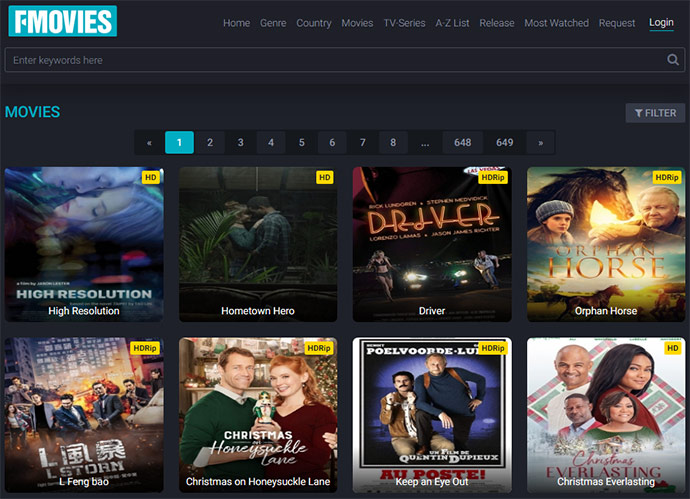Open the Movies nav link
Image resolution: width=690 pixels, height=499 pixels.
tap(357, 23)
